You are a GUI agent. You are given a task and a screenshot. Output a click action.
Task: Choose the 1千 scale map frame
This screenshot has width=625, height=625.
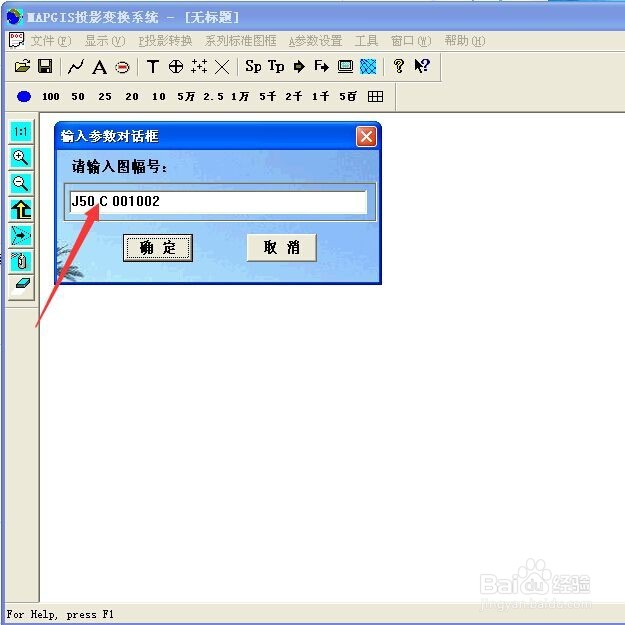click(320, 96)
